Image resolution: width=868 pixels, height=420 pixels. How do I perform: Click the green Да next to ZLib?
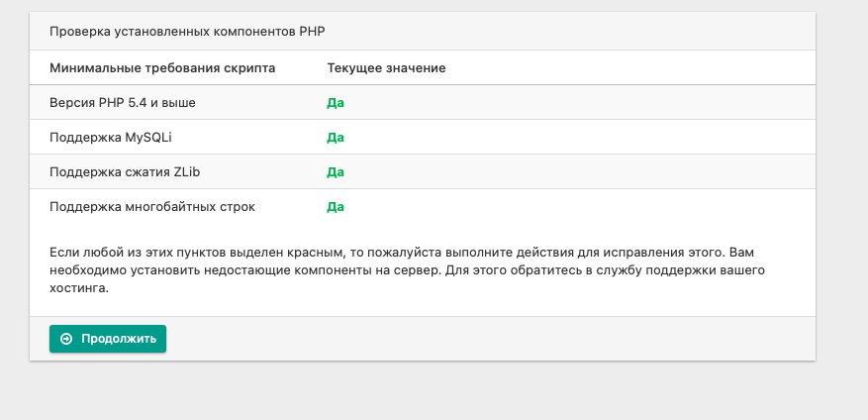pos(336,172)
